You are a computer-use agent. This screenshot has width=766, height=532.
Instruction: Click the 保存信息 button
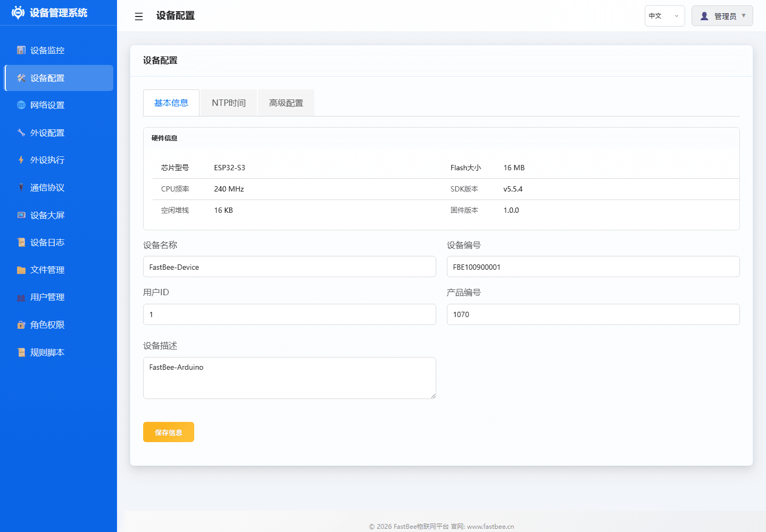click(x=169, y=432)
